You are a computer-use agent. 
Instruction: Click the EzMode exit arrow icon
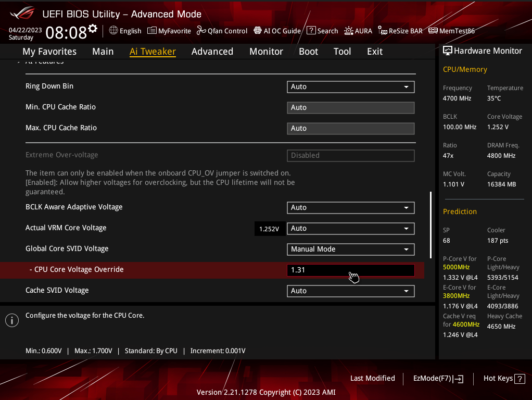459,379
